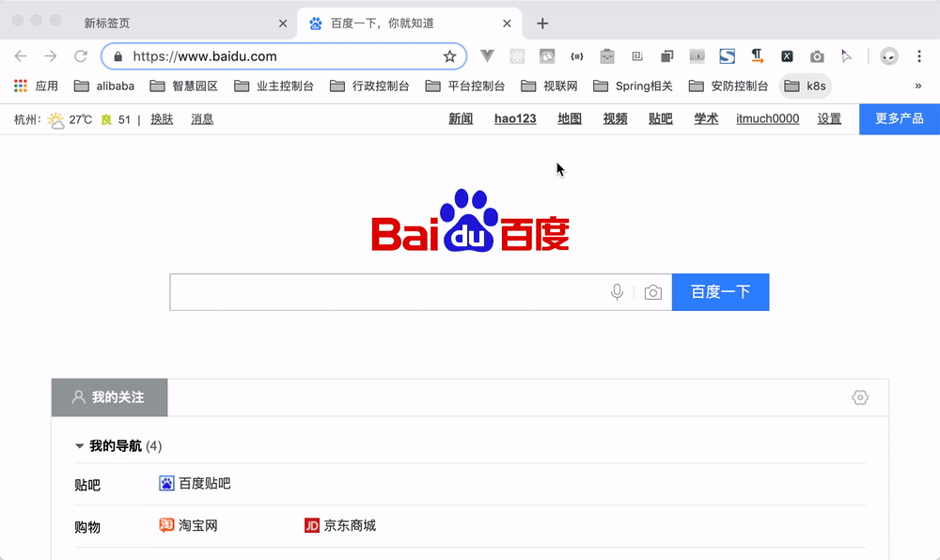The image size is (940, 560).
Task: Open the Chrome three-dot menu
Action: point(919,56)
